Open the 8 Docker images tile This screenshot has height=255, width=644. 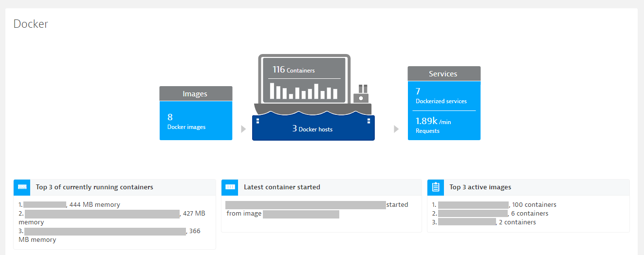click(x=196, y=121)
